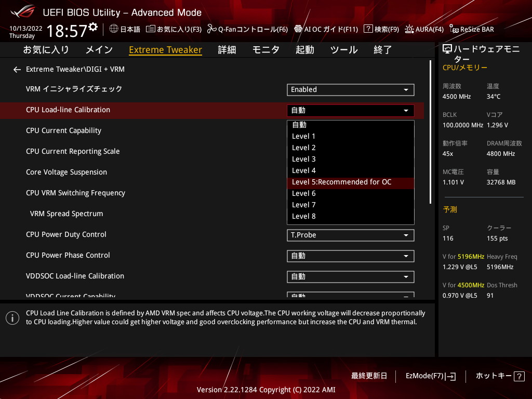532x399 pixels.
Task: Click the settings list scrollbar
Action: [x=430, y=132]
